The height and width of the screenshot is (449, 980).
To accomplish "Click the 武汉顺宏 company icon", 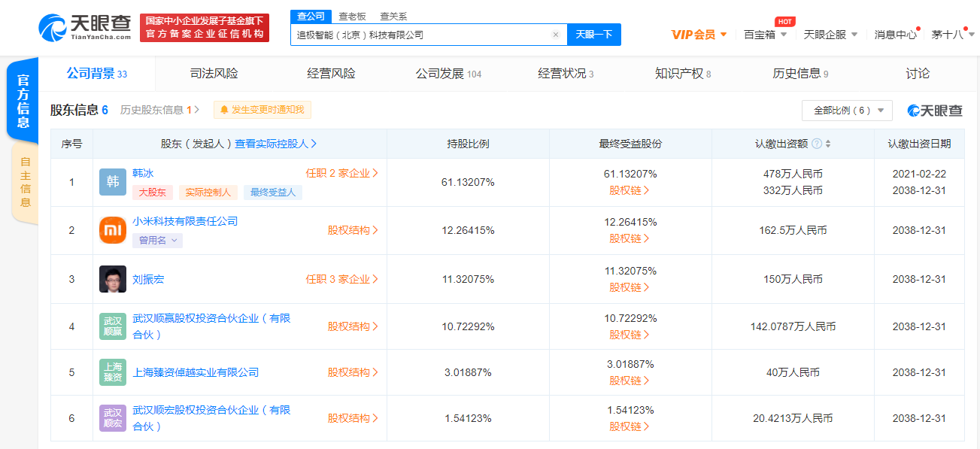I will point(113,418).
